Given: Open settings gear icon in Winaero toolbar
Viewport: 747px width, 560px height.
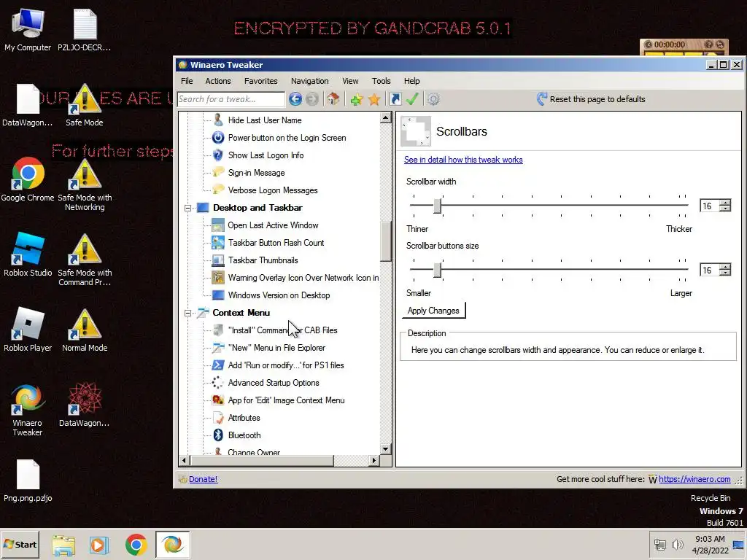Looking at the screenshot, I should (x=433, y=99).
